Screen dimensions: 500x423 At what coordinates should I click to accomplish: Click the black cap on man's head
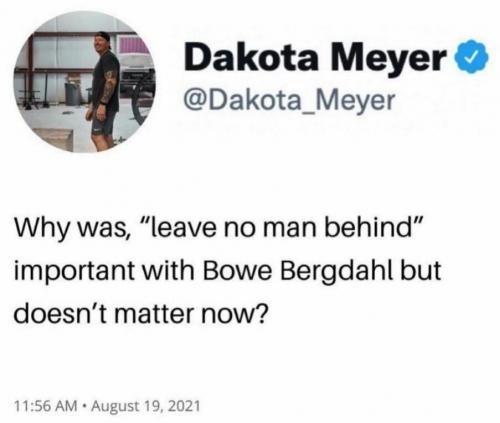coord(103,36)
